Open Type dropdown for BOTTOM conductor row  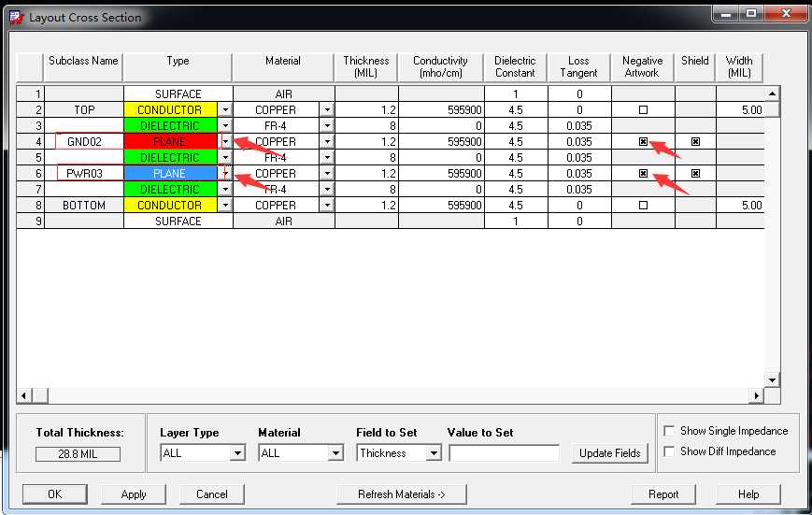pos(225,206)
